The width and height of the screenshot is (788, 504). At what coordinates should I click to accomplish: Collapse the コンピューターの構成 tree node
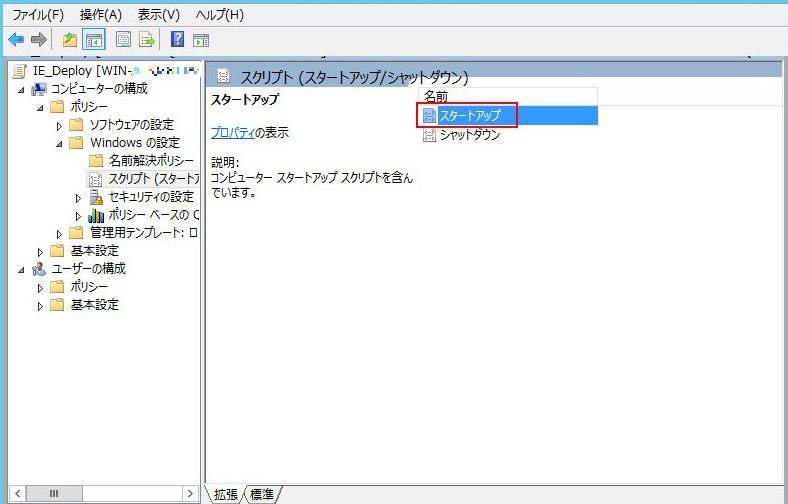pos(22,89)
